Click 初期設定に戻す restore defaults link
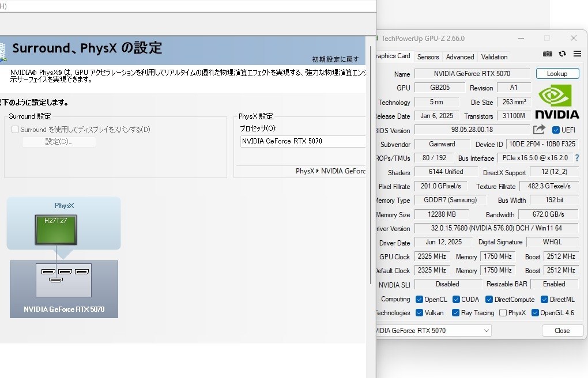The image size is (588, 378). (x=336, y=59)
